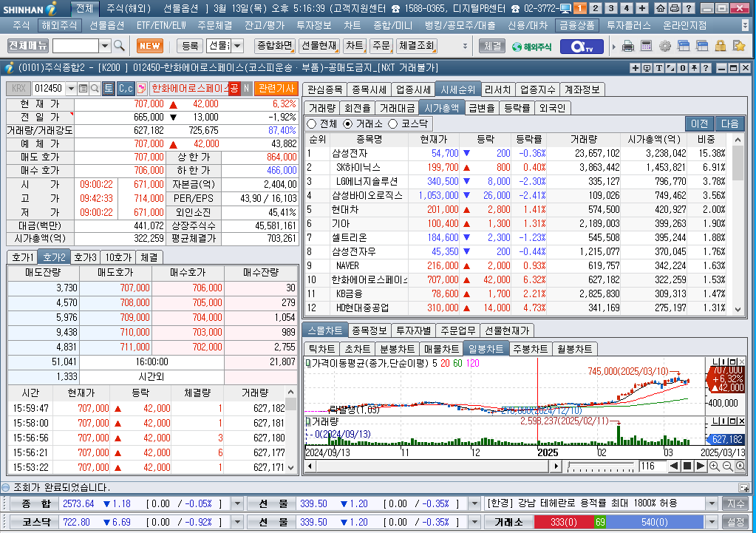756x533 pixels.
Task: Switch to the 관심종목 tab
Action: click(325, 89)
